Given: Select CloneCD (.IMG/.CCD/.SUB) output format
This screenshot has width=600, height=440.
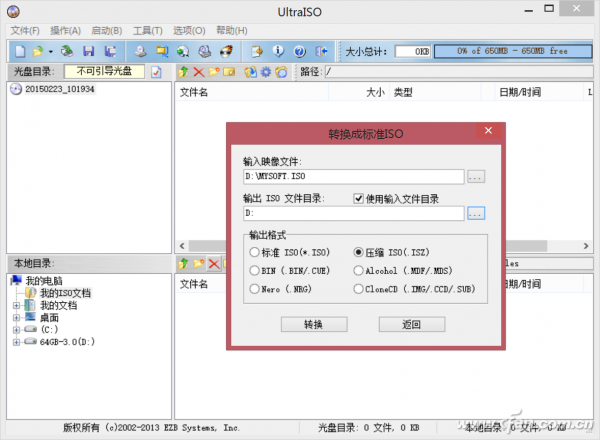Looking at the screenshot, I should [358, 289].
